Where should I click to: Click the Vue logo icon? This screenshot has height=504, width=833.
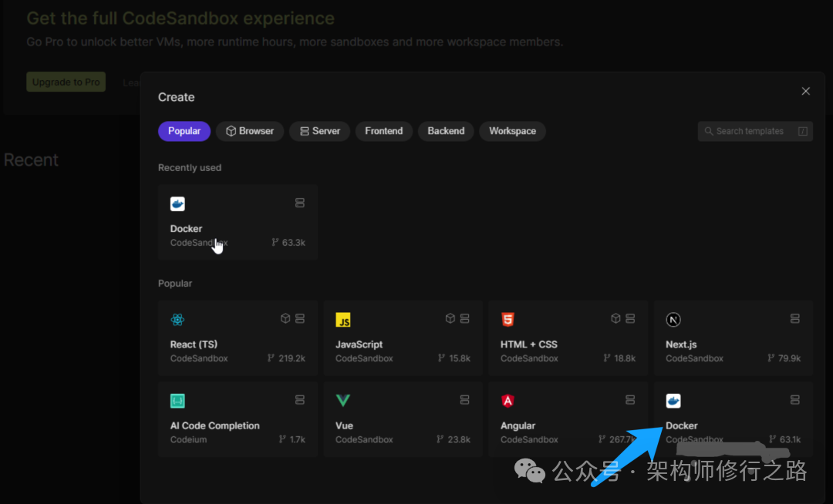[x=343, y=401]
